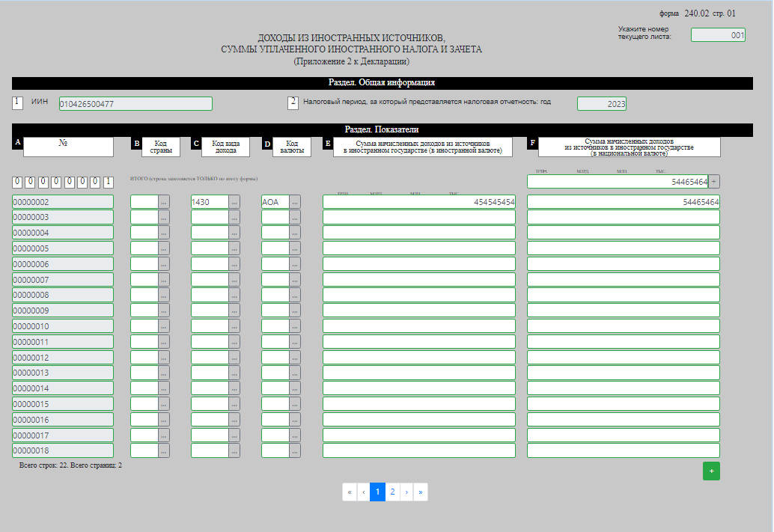Click country code field in row 00000002
Image resolution: width=774 pixels, height=532 pixels.
(x=144, y=202)
